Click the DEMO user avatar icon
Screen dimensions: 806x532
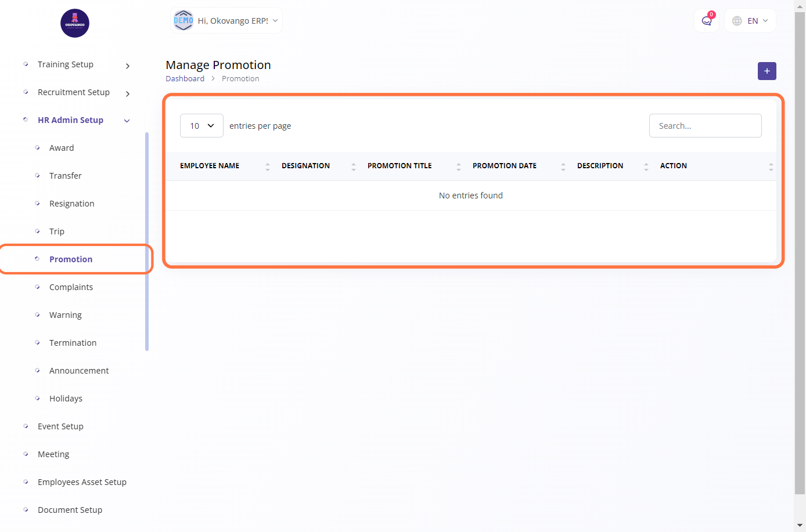coord(183,20)
